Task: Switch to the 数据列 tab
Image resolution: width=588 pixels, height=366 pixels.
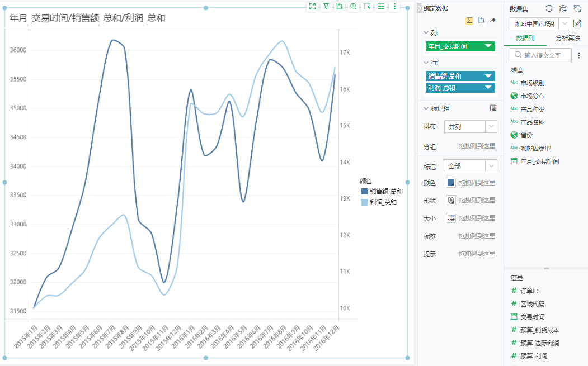Action: pyautogui.click(x=525, y=38)
